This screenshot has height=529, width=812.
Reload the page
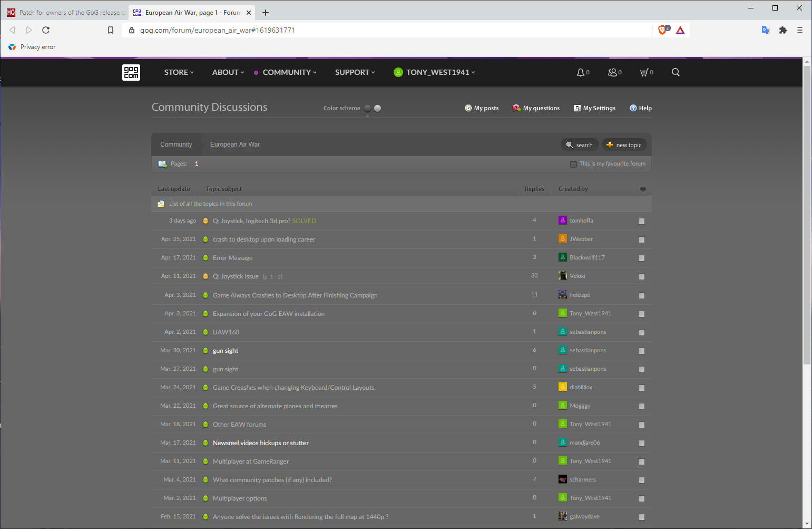(x=46, y=30)
